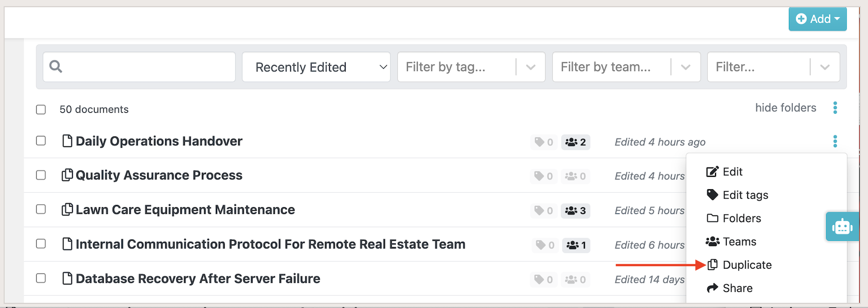The image size is (868, 308).
Task: Open the Filter by tag dropdown
Action: (x=471, y=67)
